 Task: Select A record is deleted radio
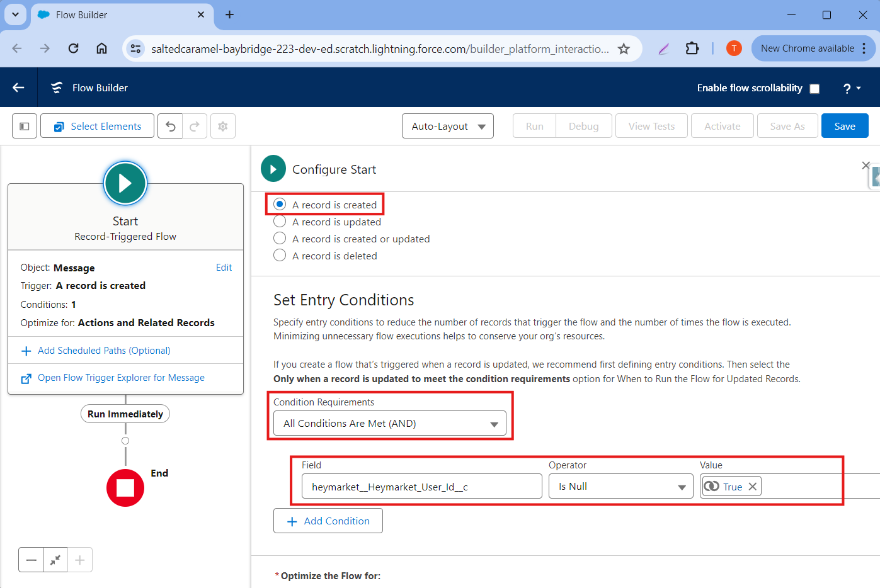click(x=280, y=256)
